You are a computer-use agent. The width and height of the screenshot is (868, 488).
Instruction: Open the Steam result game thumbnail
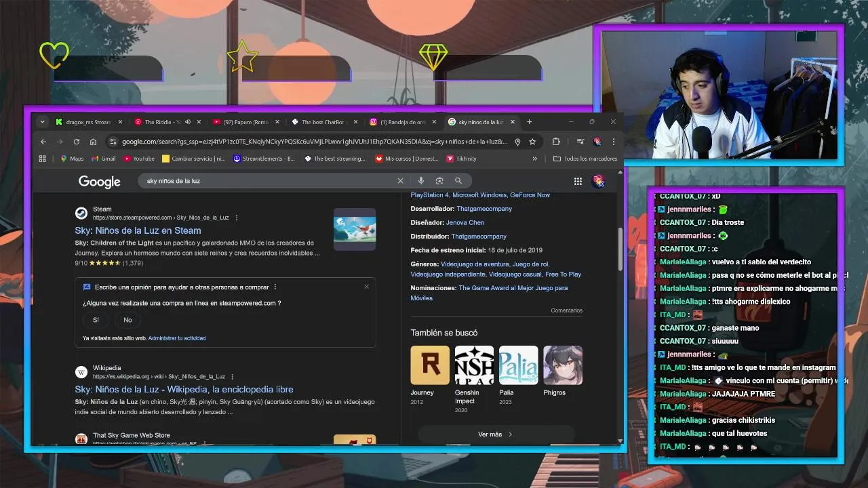pyautogui.click(x=355, y=229)
